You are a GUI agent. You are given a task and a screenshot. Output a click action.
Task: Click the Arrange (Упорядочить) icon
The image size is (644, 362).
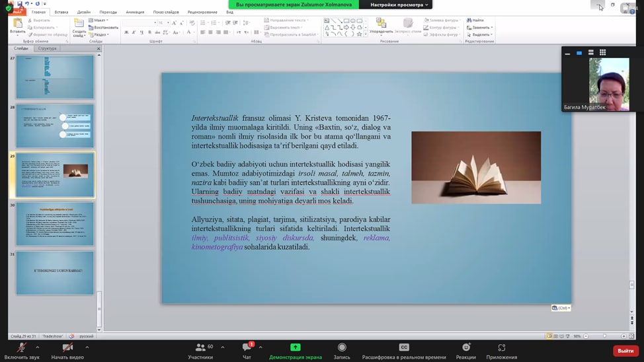381,23
